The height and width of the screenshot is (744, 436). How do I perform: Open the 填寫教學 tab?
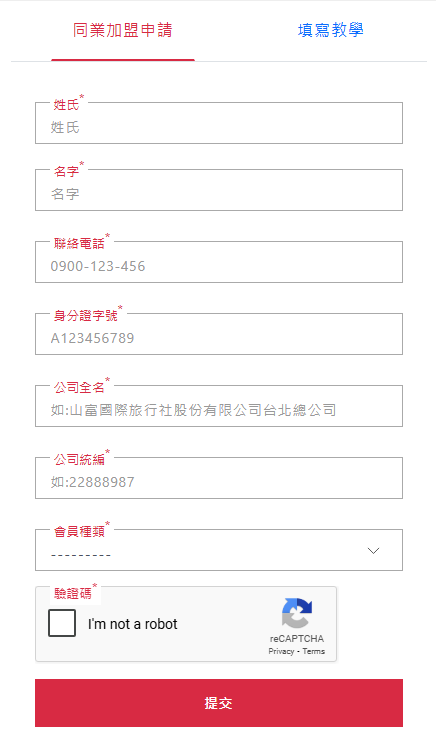click(331, 30)
